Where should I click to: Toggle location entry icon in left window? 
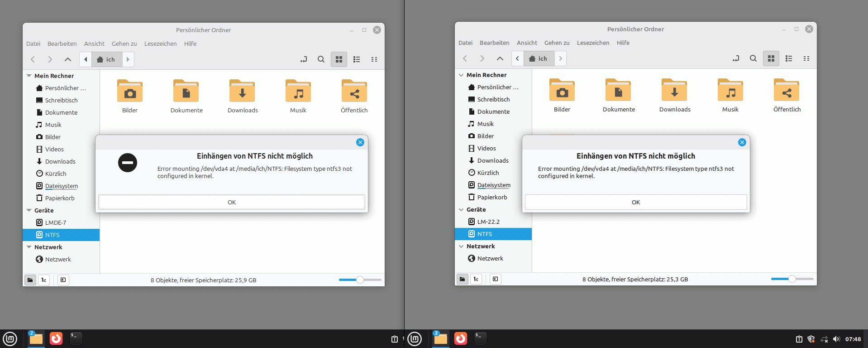click(304, 59)
